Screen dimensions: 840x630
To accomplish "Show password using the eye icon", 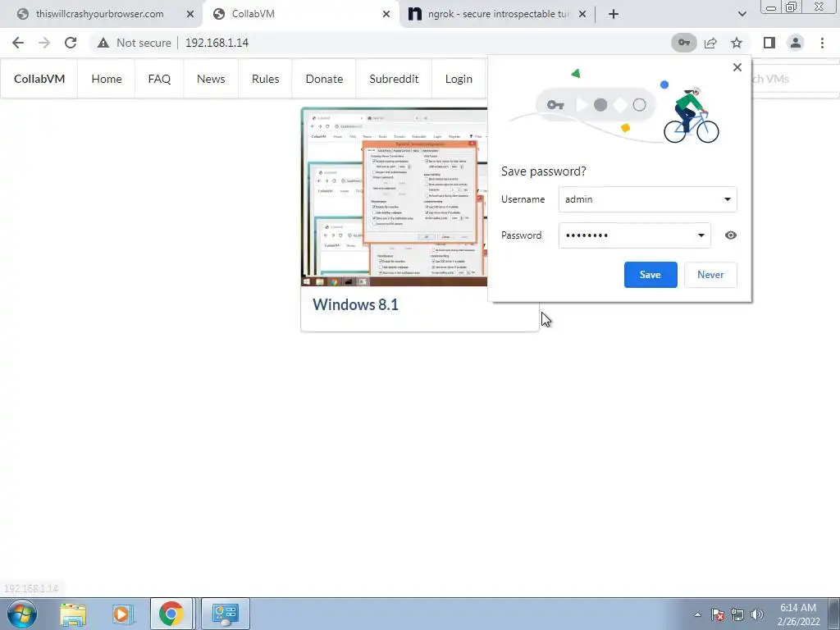I will coord(730,235).
